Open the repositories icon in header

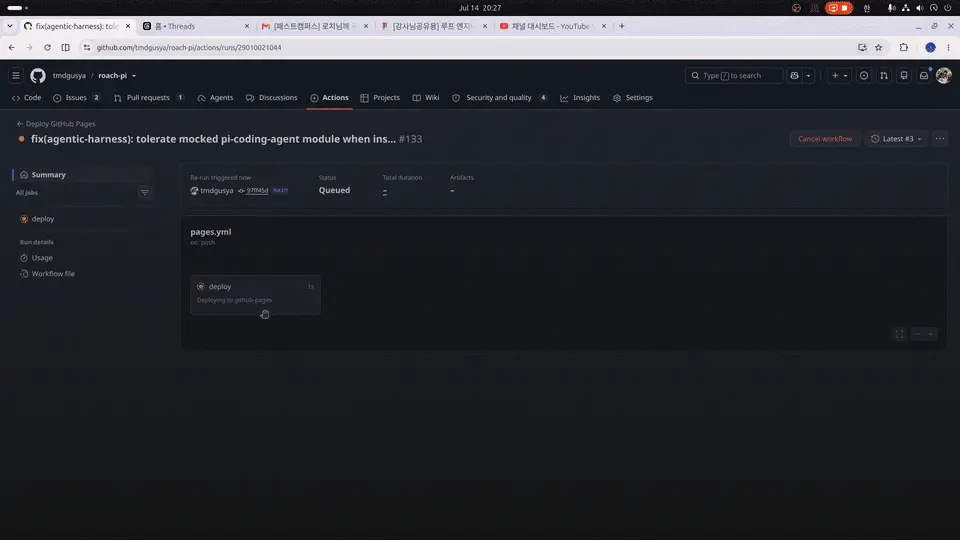coord(904,75)
